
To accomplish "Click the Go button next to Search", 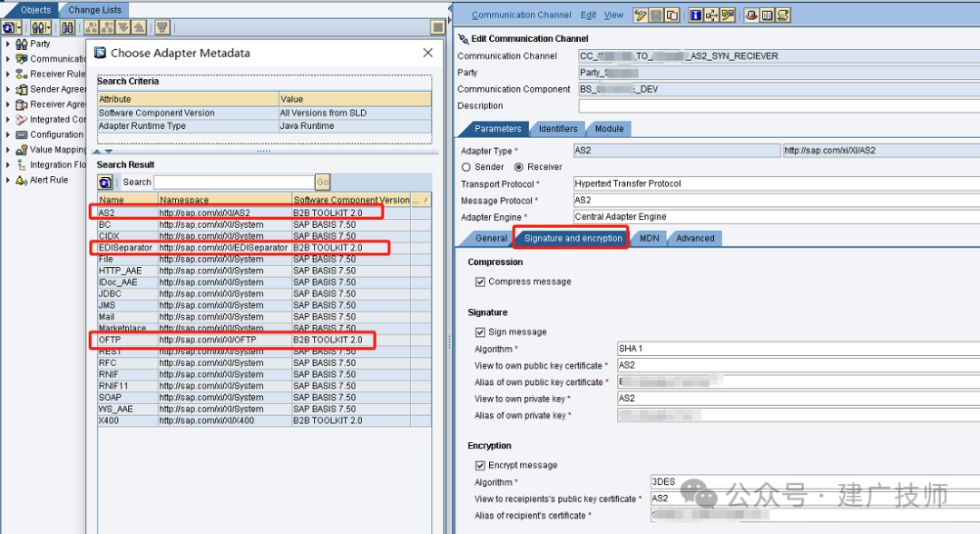I will coord(322,182).
